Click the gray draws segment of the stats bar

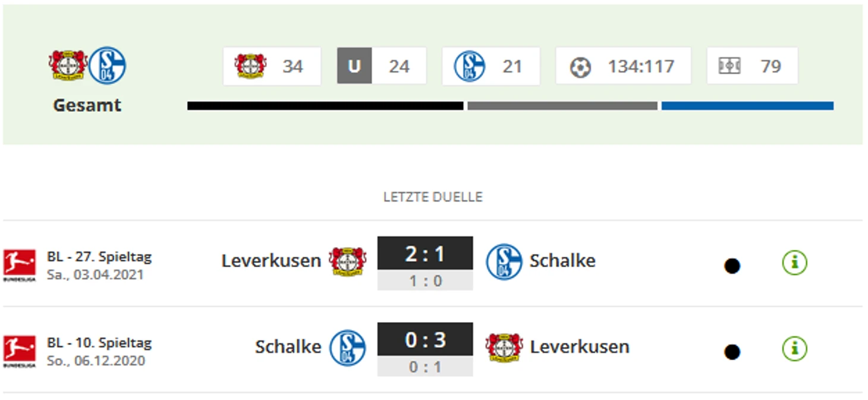pyautogui.click(x=562, y=106)
